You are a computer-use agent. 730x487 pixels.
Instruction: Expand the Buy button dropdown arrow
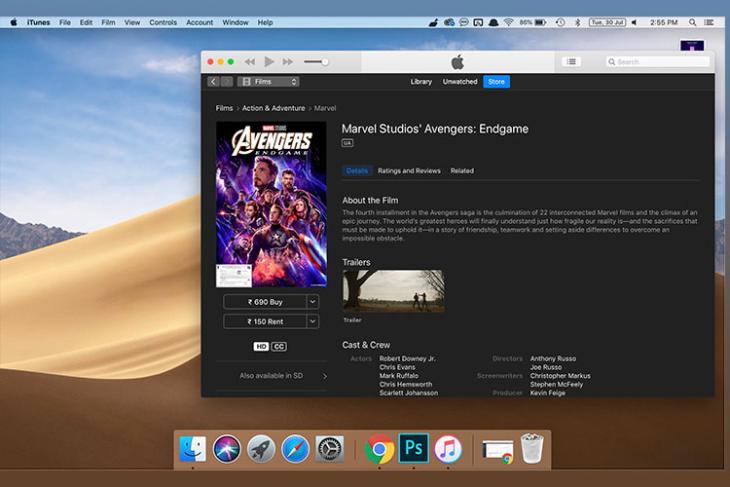coord(313,302)
